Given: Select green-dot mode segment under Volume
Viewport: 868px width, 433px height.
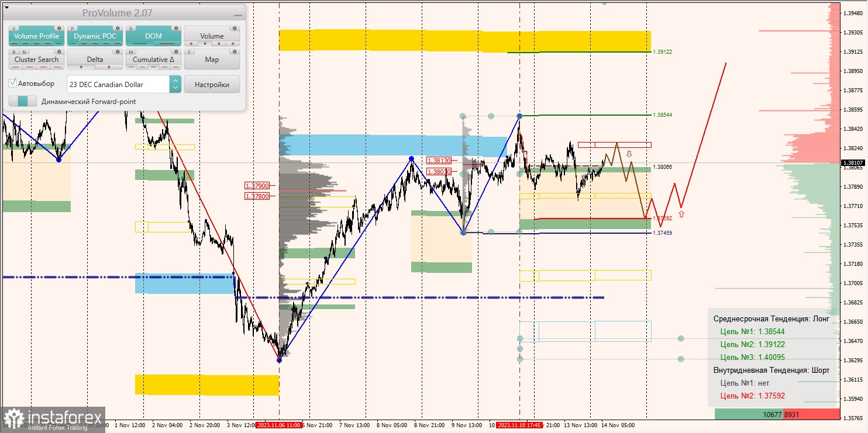Looking at the screenshot, I should tap(205, 44).
